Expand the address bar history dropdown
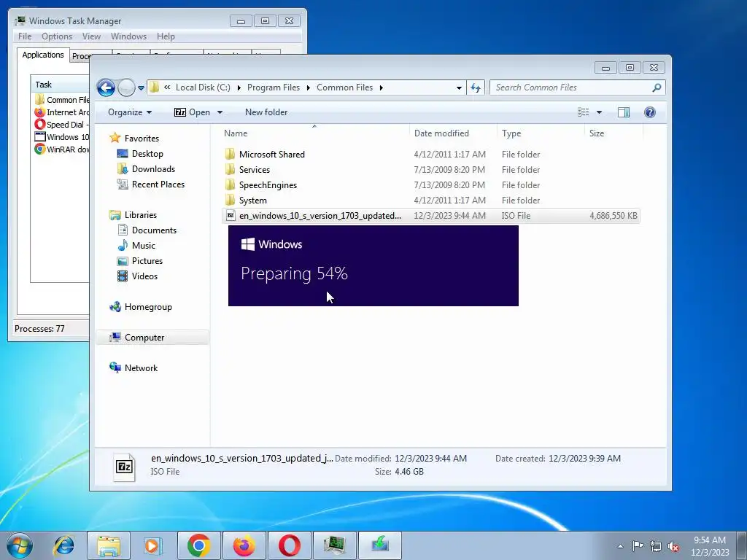The image size is (747, 560). click(x=459, y=88)
